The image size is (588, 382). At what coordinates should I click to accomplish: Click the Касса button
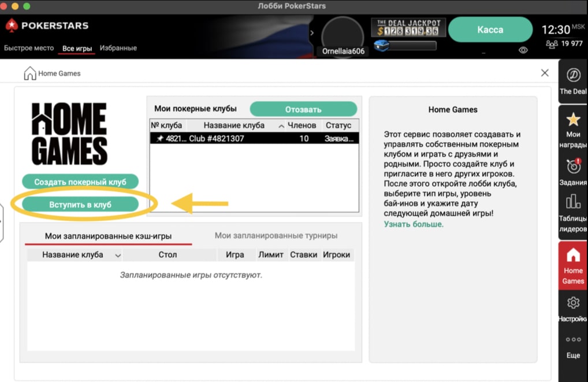(490, 29)
